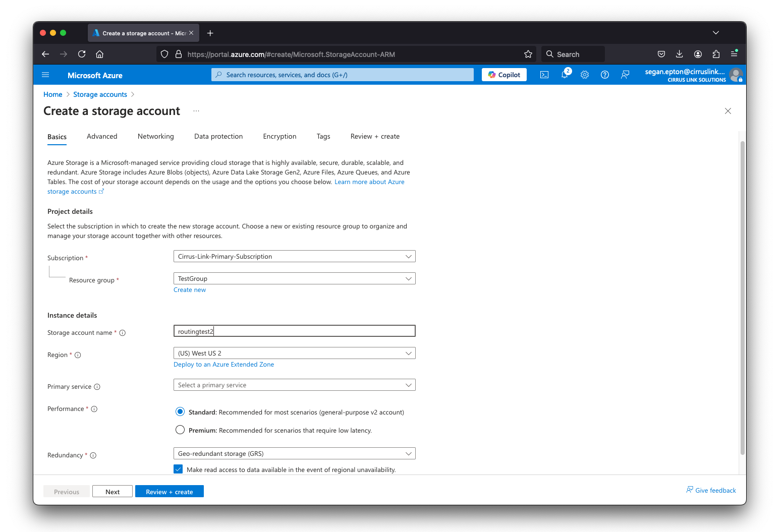Viewport: 784px width, 532px height.
Task: Click the Review + create button
Action: (169, 492)
